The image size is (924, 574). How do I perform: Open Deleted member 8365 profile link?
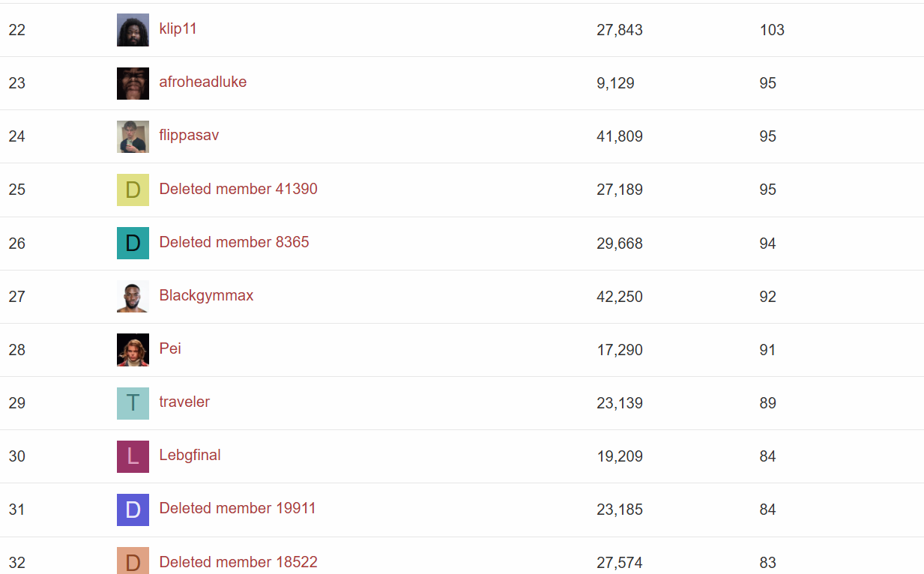pos(234,242)
